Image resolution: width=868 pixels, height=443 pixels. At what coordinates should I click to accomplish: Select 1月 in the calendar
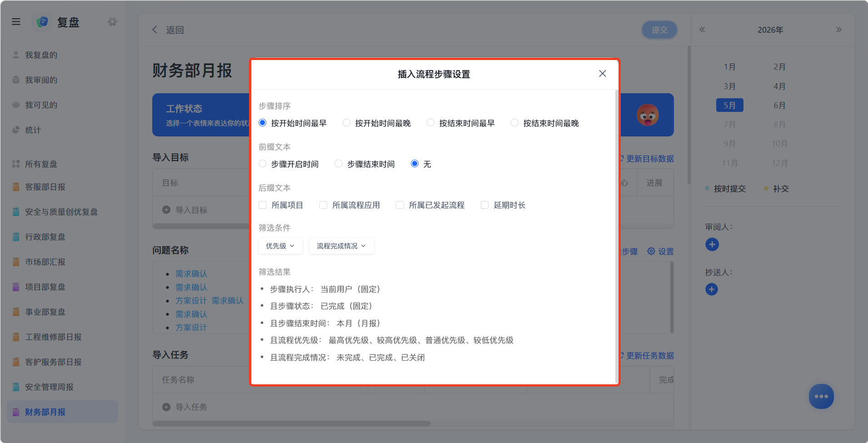730,67
